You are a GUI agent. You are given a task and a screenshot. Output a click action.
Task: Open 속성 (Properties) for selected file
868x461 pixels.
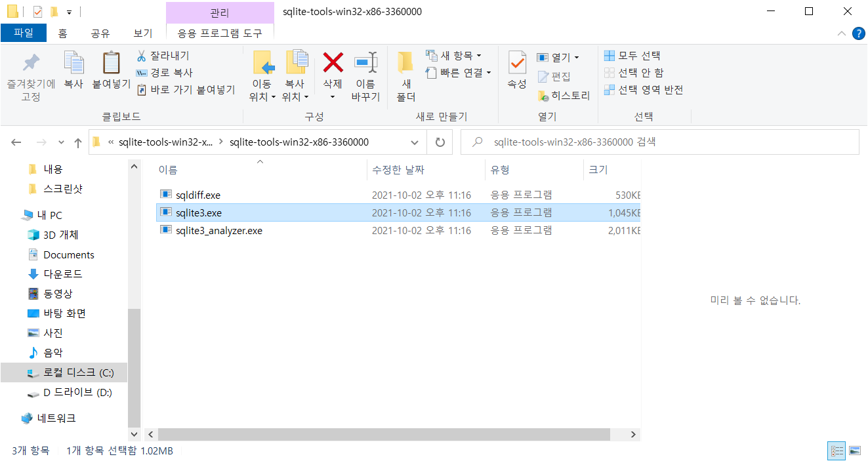[517, 71]
